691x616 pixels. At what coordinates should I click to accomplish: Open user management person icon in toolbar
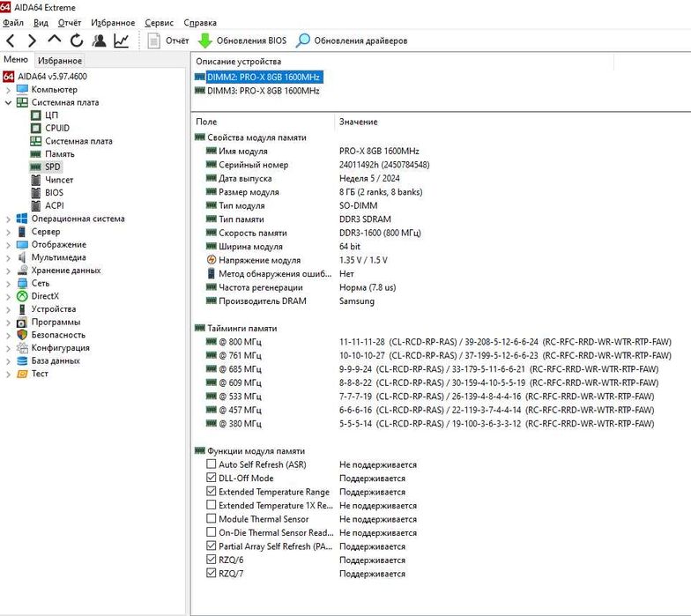coord(99,41)
